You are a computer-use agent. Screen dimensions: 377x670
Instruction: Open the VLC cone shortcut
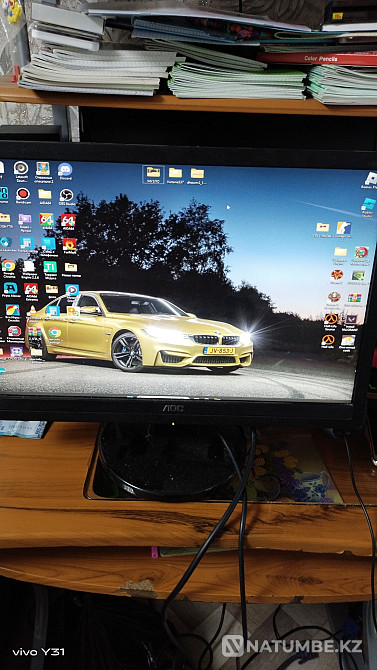tap(32, 312)
